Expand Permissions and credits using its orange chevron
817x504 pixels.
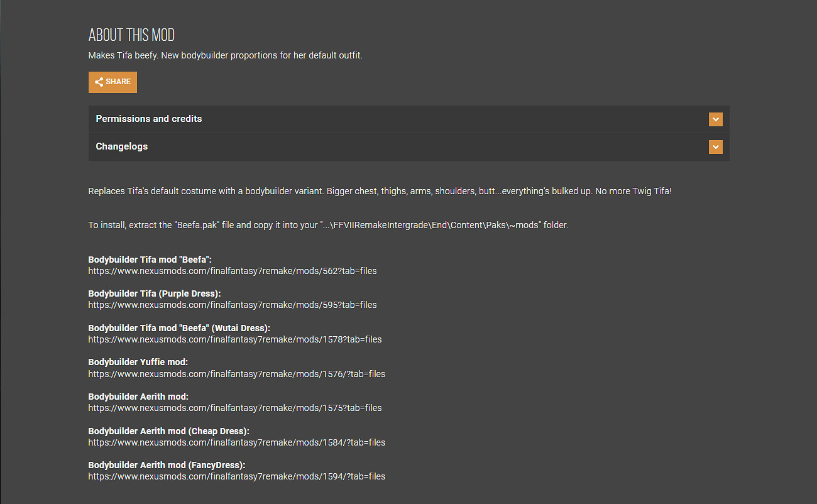[715, 119]
